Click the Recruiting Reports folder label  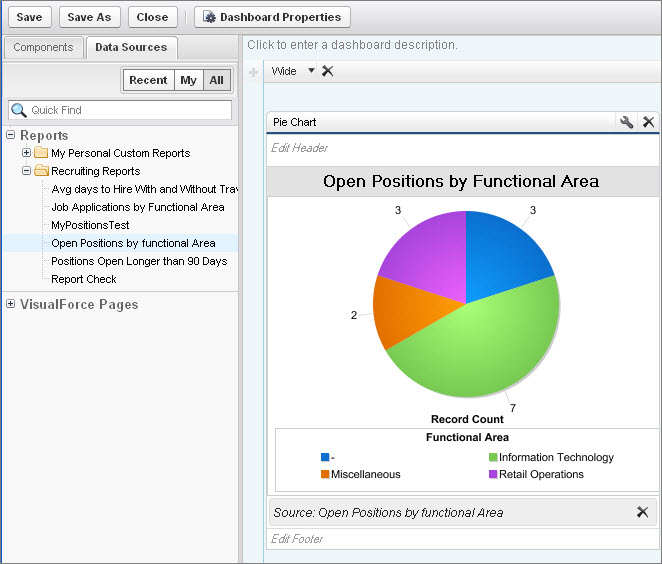pos(96,171)
